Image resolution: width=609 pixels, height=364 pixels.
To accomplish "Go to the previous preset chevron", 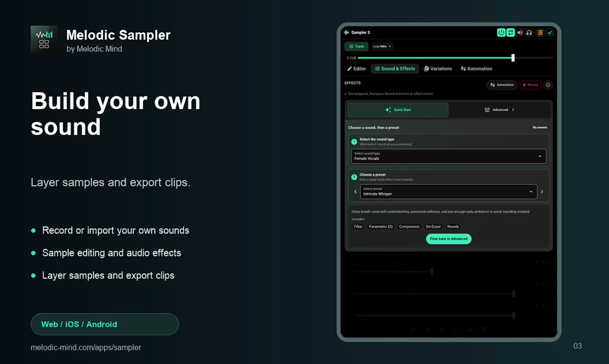I will pyautogui.click(x=356, y=192).
